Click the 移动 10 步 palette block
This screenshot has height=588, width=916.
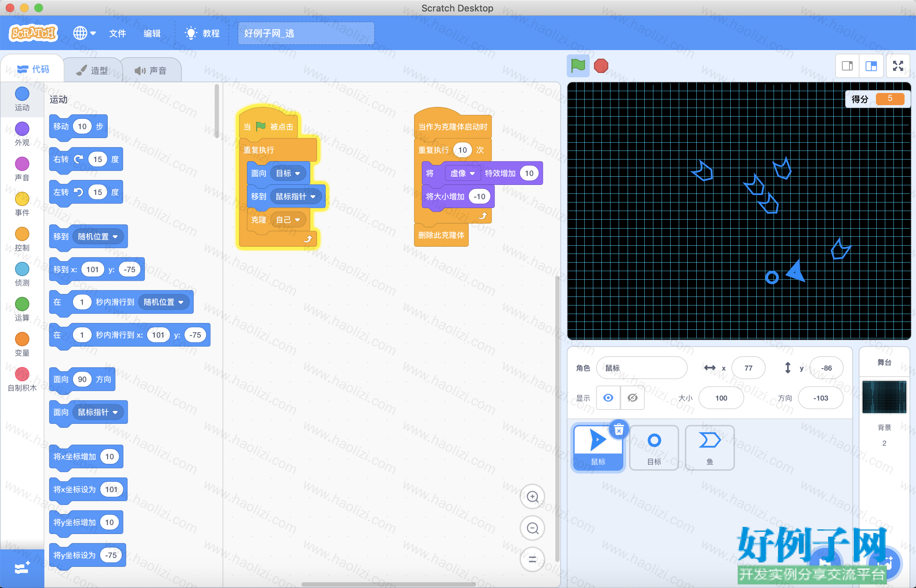coord(78,127)
